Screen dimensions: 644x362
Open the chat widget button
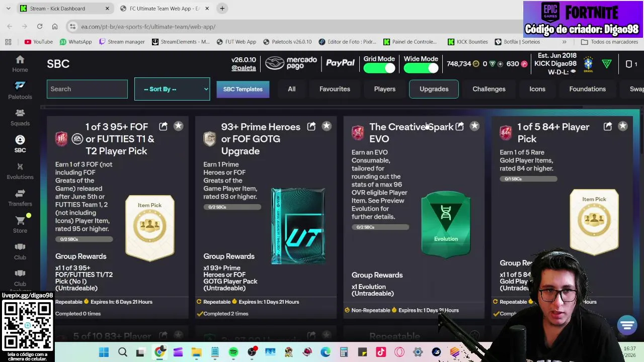coord(627,325)
